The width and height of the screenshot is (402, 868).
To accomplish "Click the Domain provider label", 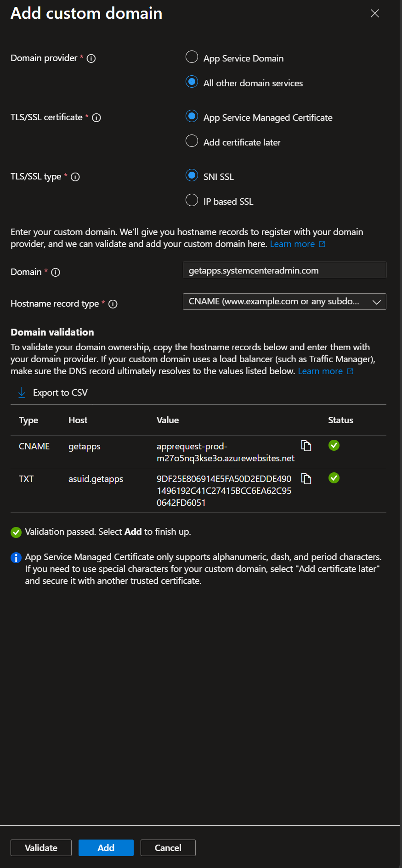I will [44, 58].
